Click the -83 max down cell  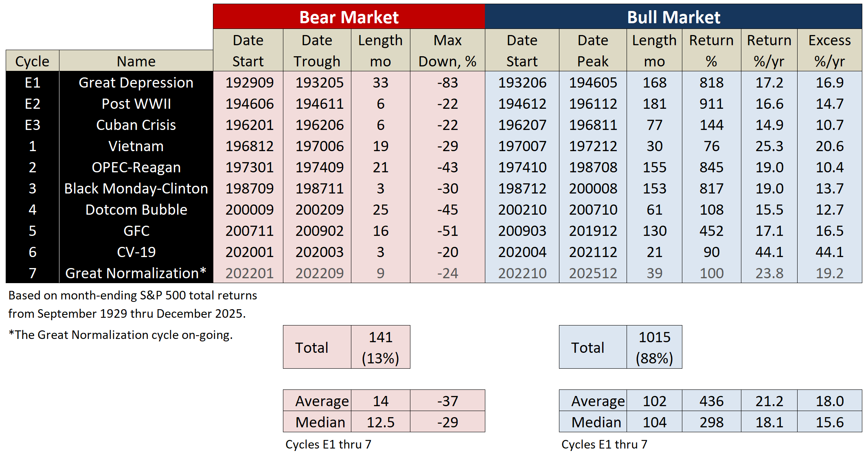pyautogui.click(x=447, y=82)
